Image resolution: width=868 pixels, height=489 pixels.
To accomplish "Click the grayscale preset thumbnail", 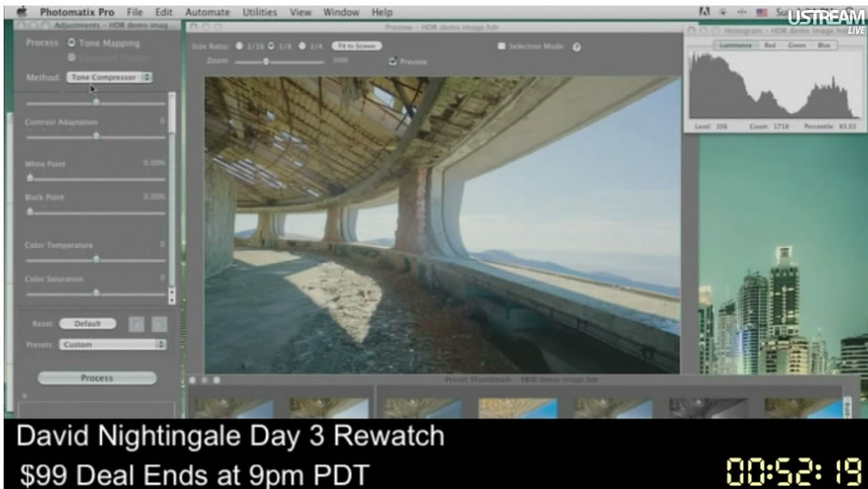I will point(708,408).
